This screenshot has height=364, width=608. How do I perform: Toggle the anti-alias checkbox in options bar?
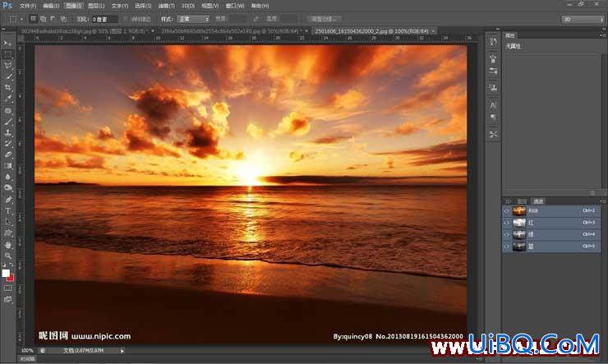[126, 19]
